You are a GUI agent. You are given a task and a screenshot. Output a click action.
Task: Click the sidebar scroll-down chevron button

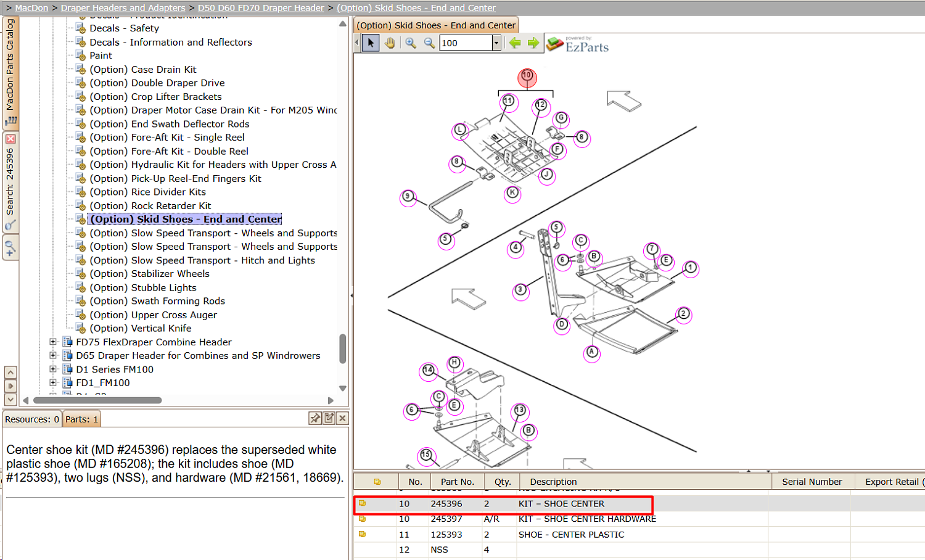point(10,400)
